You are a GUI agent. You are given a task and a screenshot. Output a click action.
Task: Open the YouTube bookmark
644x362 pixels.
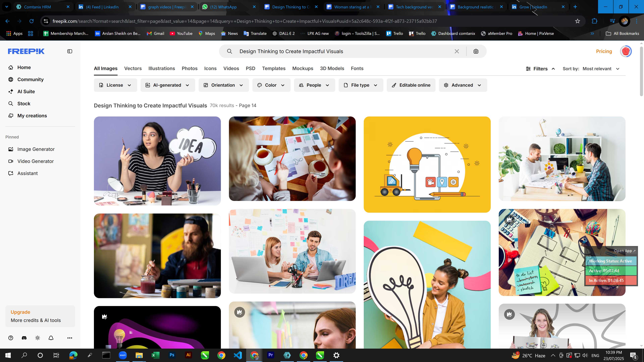coord(181,34)
